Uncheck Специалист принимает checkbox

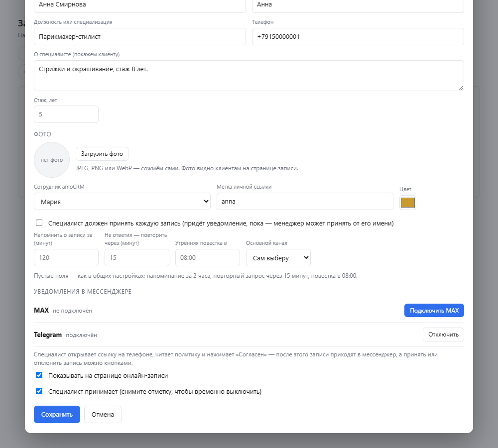pyautogui.click(x=39, y=391)
